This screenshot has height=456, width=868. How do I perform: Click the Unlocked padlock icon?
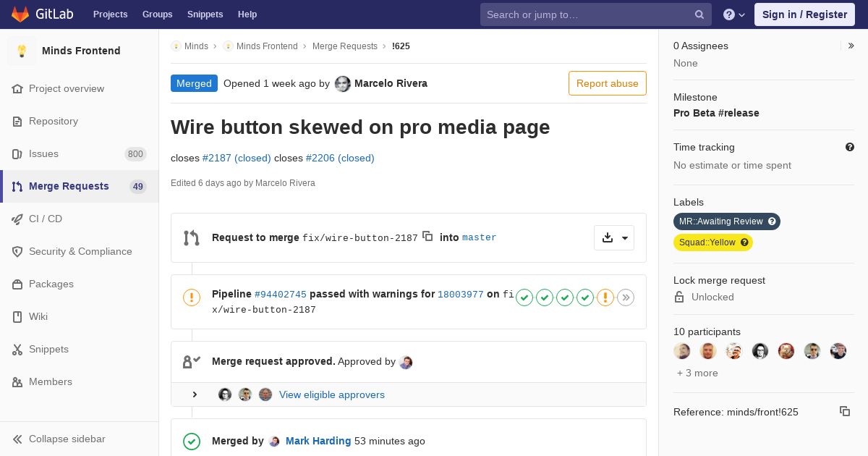click(x=679, y=297)
